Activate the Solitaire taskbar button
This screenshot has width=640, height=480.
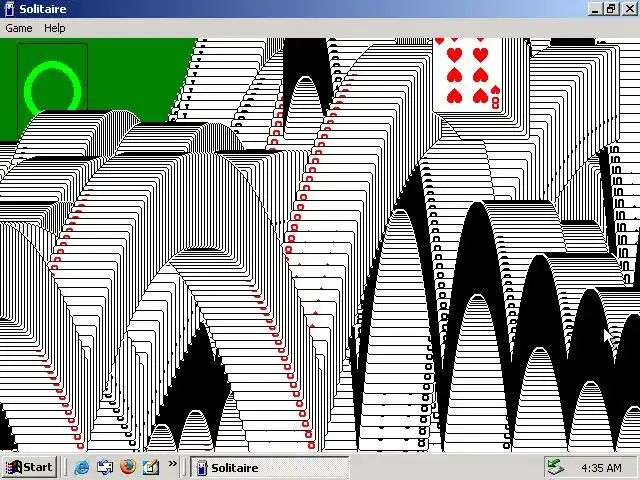tap(270, 467)
